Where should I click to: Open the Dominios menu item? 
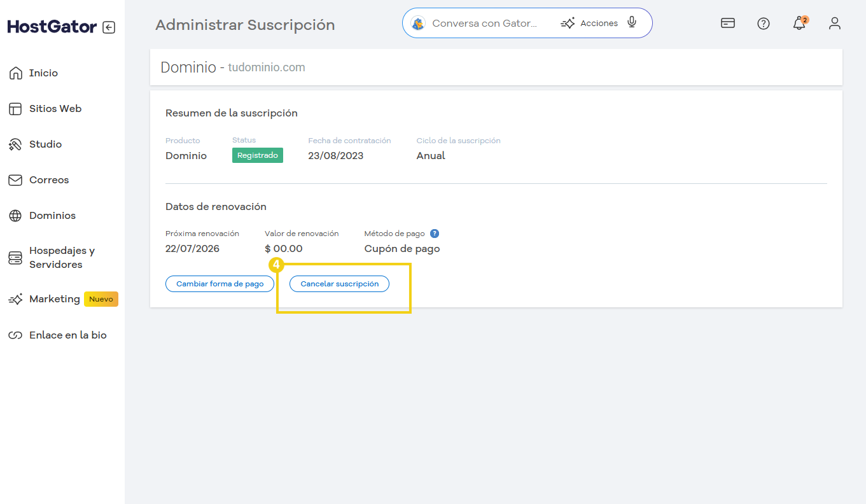click(x=52, y=216)
